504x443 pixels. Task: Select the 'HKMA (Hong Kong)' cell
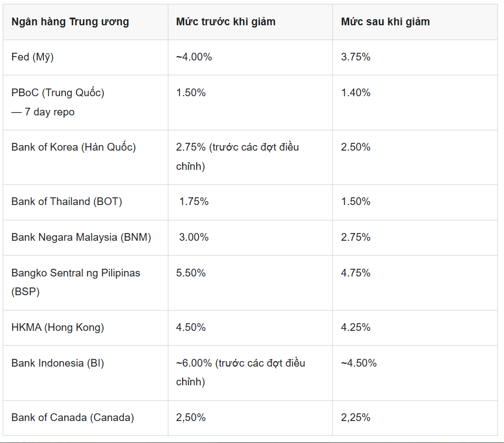tap(57, 328)
